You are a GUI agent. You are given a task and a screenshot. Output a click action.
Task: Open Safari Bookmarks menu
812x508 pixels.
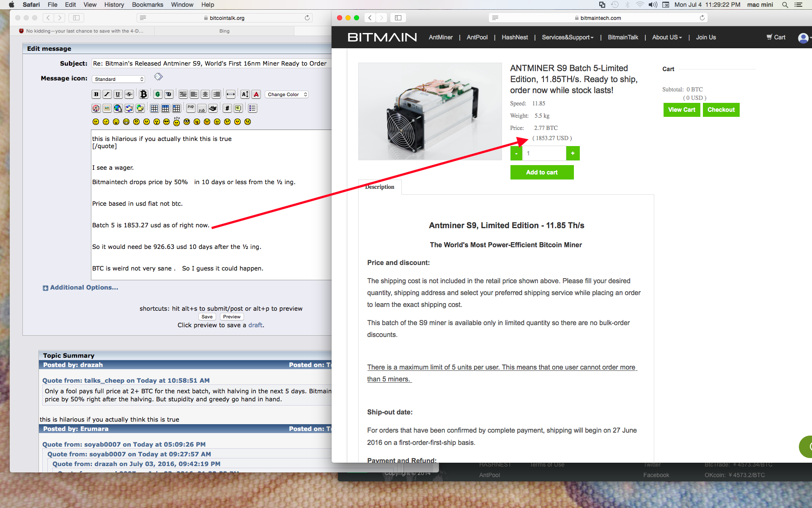click(x=148, y=5)
